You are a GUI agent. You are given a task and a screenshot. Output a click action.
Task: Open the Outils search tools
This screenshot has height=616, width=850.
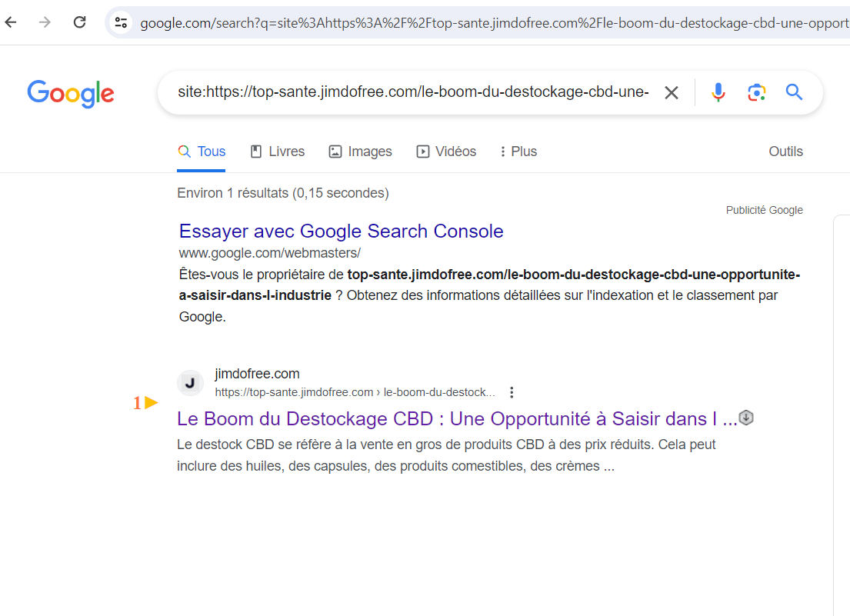pyautogui.click(x=785, y=152)
